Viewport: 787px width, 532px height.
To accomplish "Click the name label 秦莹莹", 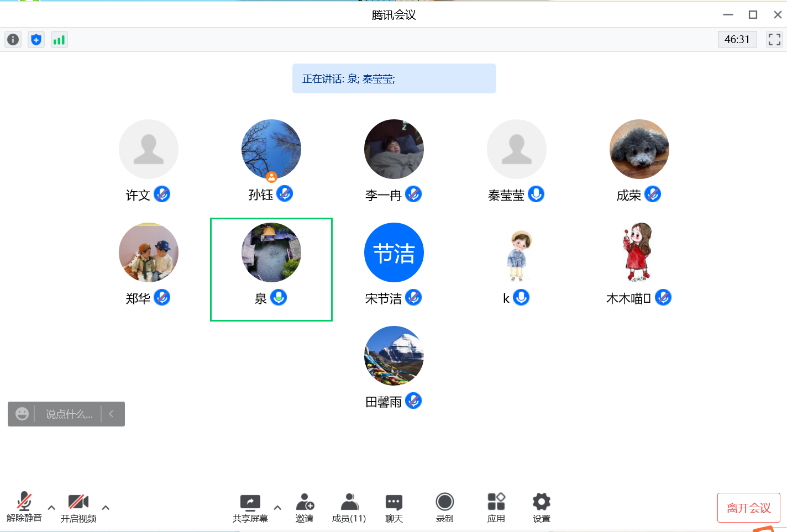I will click(x=506, y=195).
